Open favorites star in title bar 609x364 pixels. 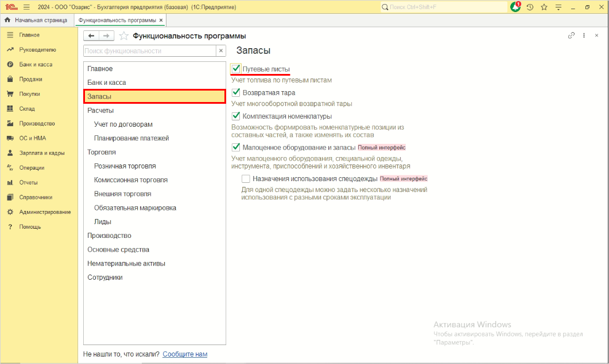point(544,7)
